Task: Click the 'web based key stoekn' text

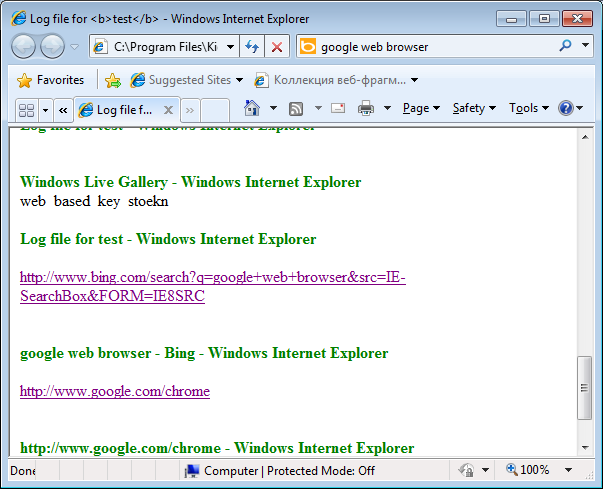Action: click(94, 201)
